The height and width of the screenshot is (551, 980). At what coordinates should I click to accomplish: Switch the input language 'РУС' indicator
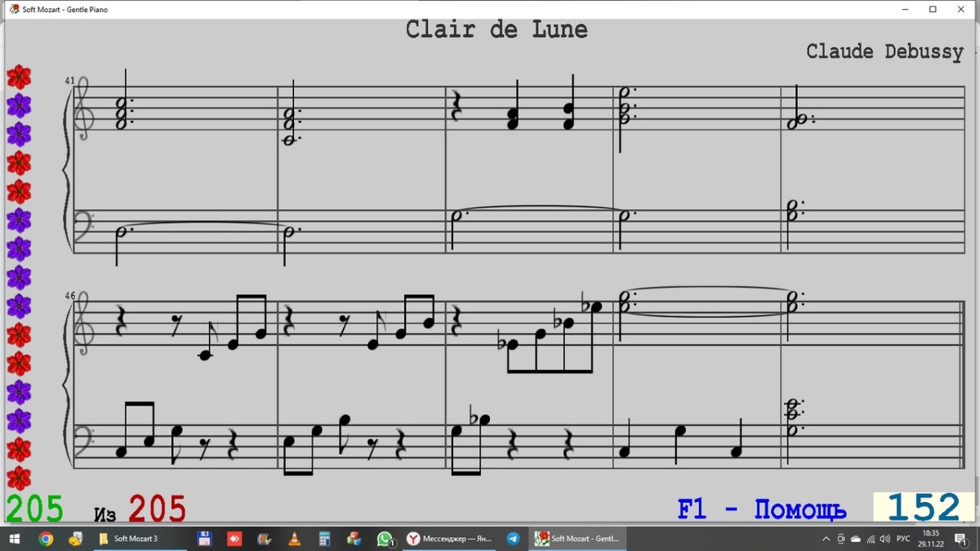903,539
